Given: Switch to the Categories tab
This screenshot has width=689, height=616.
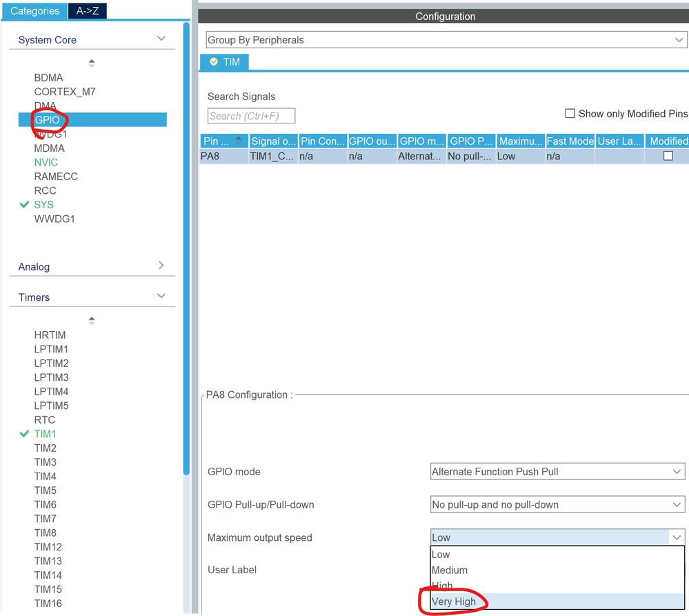Looking at the screenshot, I should 34,11.
